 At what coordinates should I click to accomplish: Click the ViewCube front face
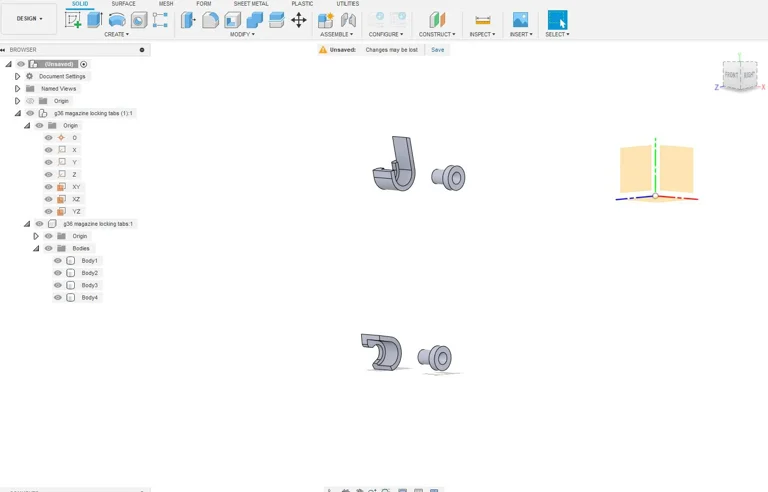tap(732, 76)
